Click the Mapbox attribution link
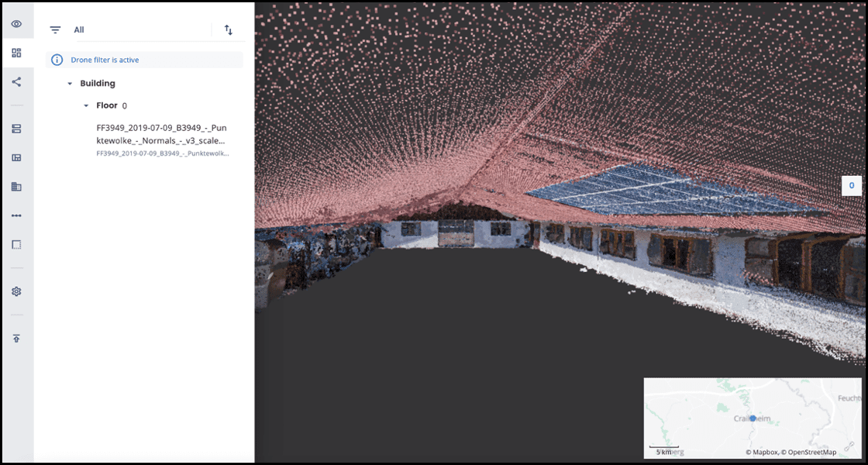 point(761,453)
